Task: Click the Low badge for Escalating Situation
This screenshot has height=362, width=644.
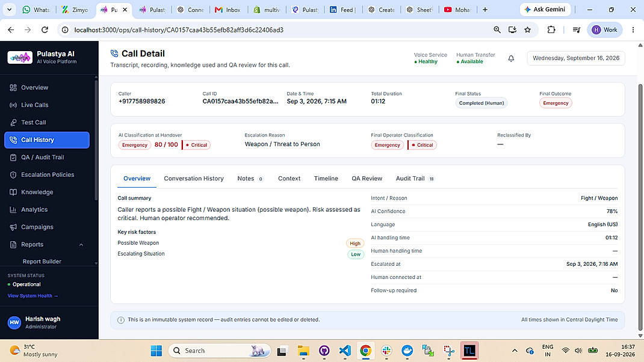Action: 356,254
